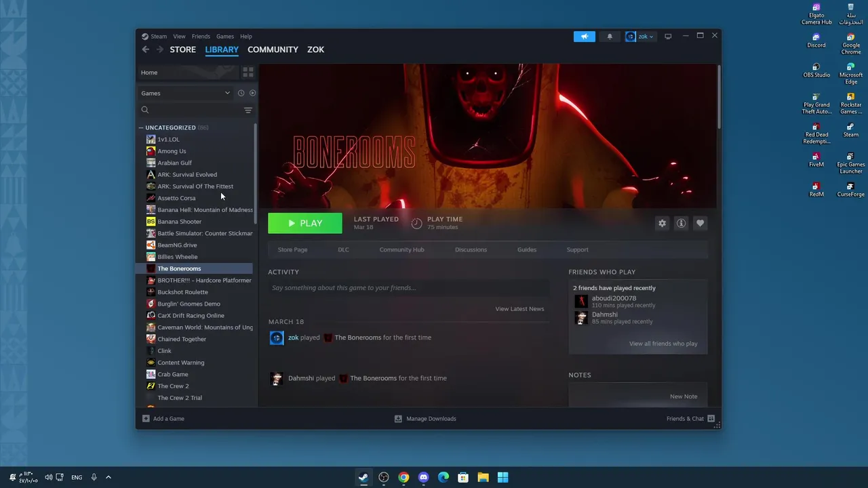Open the Help menu
This screenshot has width=868, height=488.
(246, 37)
